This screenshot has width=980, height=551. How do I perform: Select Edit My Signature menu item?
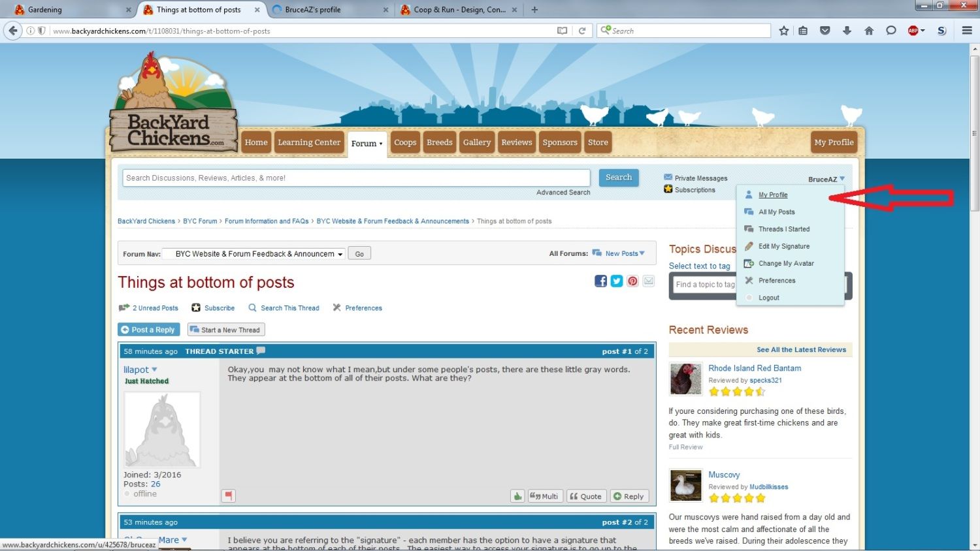coord(783,246)
